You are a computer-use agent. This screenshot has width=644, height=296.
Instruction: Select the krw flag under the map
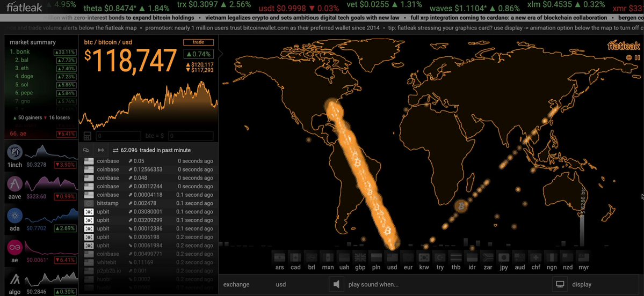[x=424, y=257]
